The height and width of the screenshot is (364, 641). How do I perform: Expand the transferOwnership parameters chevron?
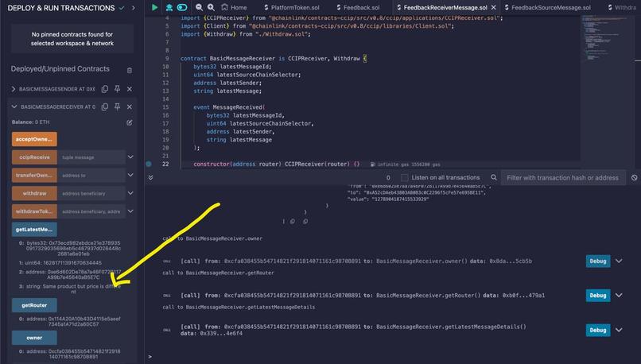click(x=130, y=175)
